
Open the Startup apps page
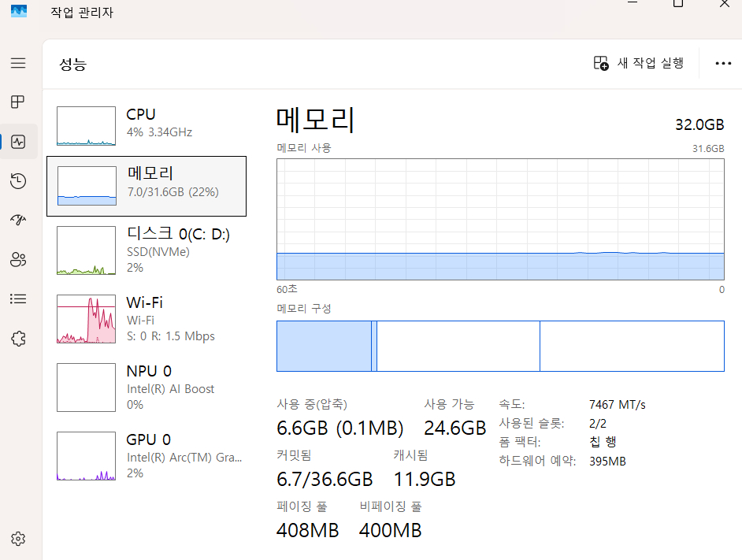coord(18,221)
